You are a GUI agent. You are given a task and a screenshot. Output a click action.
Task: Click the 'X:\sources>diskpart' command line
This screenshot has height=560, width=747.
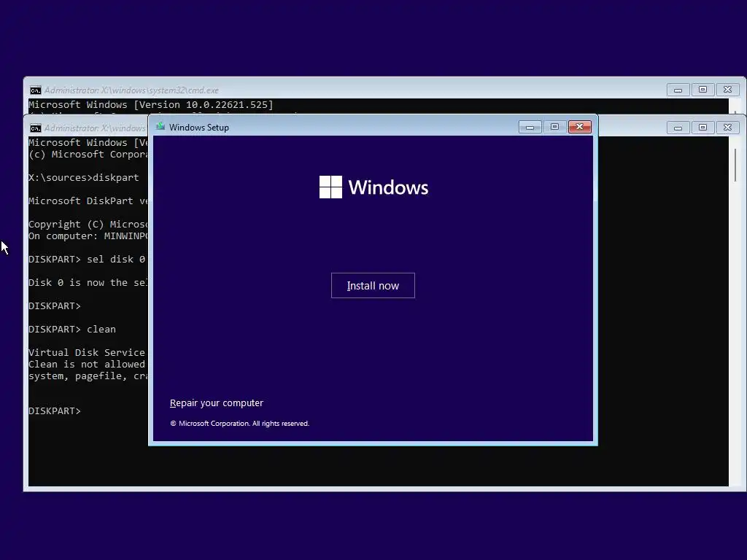pyautogui.click(x=84, y=178)
